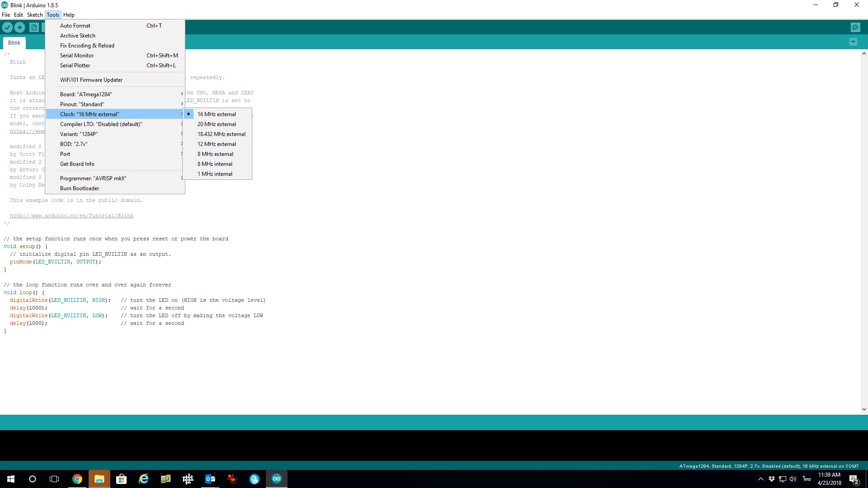Image resolution: width=868 pixels, height=488 pixels.
Task: Click the Verify sketch checkmark icon
Action: (7, 28)
